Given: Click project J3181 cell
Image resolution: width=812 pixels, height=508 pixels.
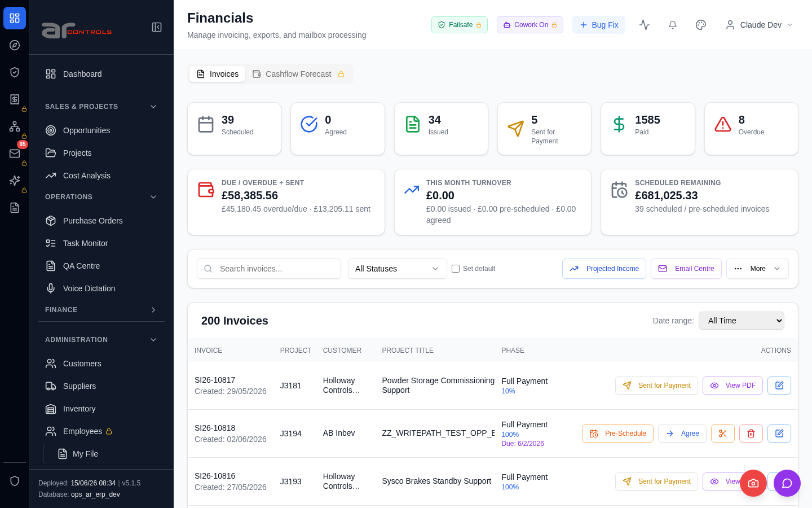Looking at the screenshot, I should [x=291, y=386].
